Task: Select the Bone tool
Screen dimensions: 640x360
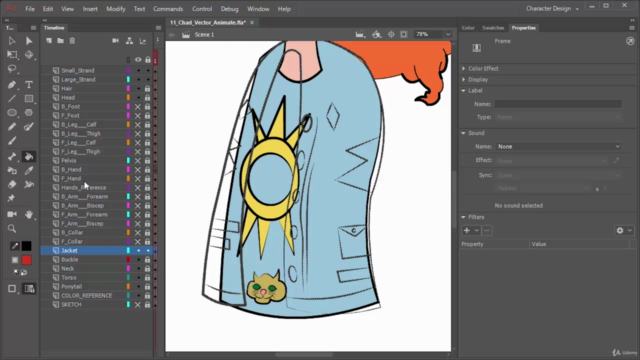Action: pyautogui.click(x=12, y=157)
